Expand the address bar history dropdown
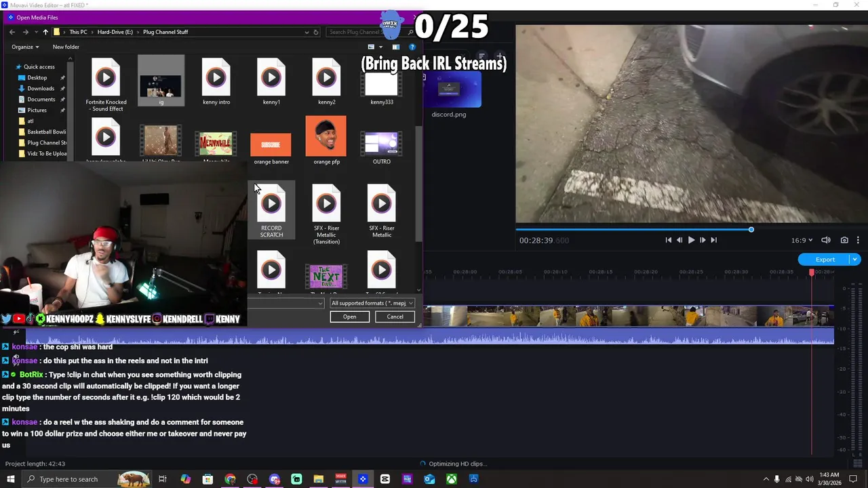 coord(307,32)
